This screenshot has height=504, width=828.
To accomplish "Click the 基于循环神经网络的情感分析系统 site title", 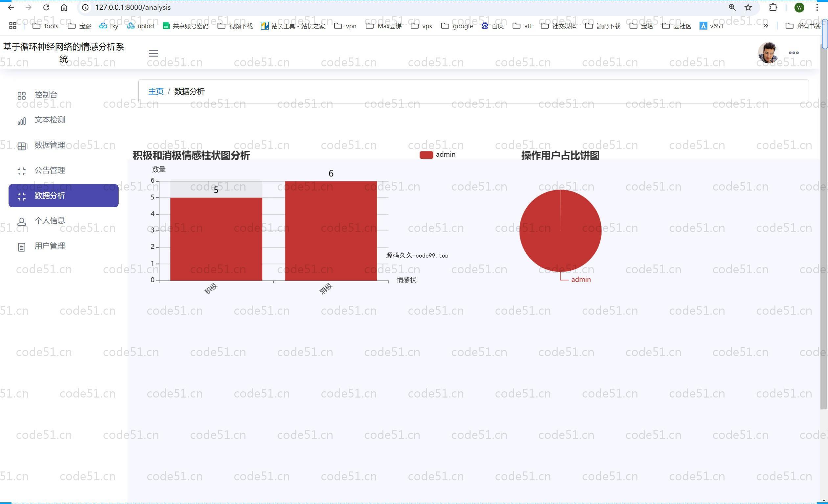I will [63, 53].
